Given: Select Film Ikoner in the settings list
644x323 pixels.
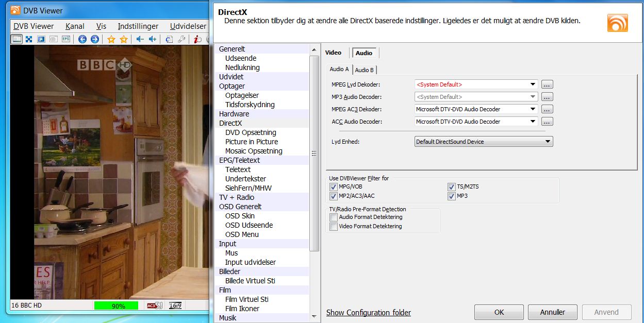Looking at the screenshot, I should [242, 309].
